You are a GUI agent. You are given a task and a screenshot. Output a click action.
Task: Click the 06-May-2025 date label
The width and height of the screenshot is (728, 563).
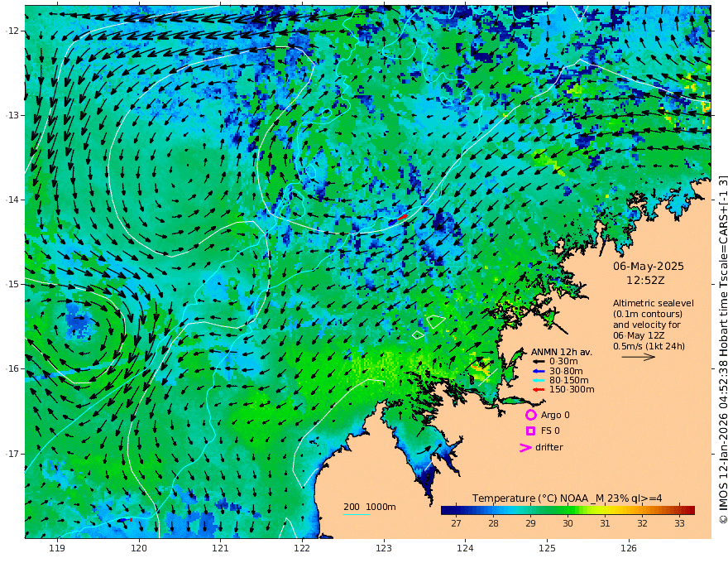click(x=648, y=266)
